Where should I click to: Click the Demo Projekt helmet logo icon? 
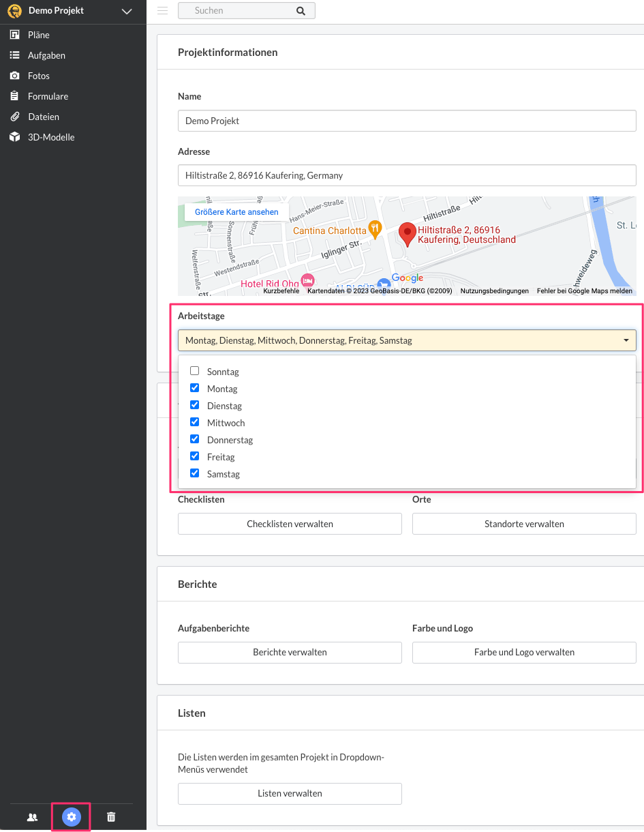point(14,12)
